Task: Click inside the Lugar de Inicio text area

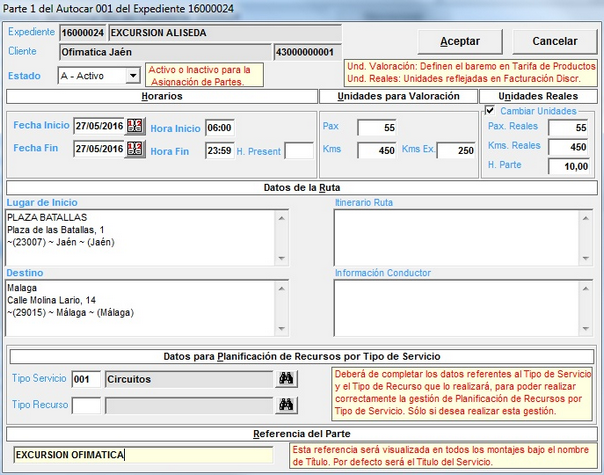Action: [x=141, y=238]
